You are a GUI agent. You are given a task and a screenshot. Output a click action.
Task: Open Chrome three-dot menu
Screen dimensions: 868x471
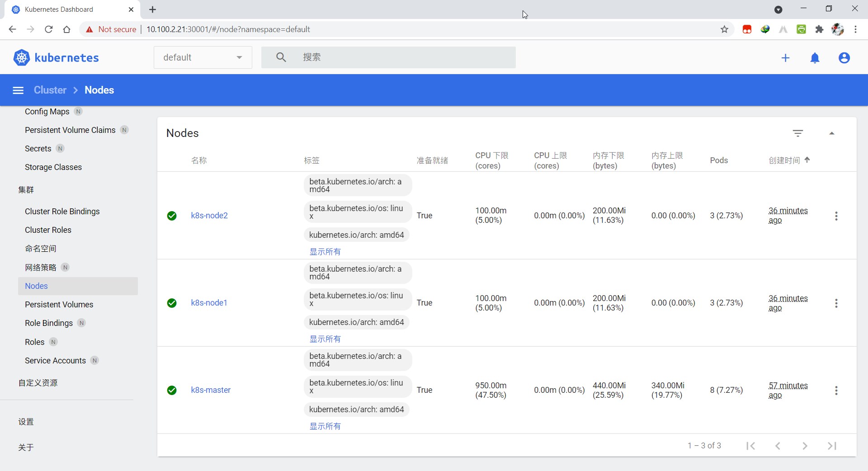pyautogui.click(x=856, y=29)
